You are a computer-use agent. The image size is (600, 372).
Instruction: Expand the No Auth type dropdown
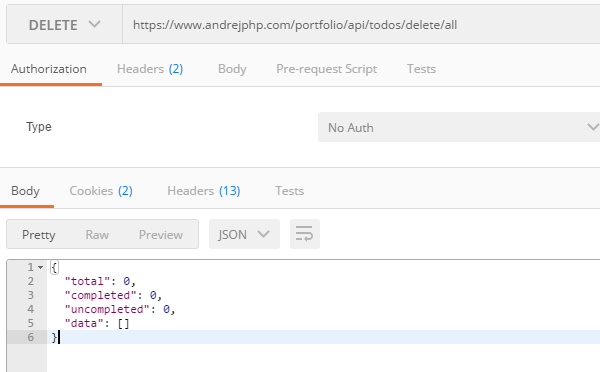(459, 127)
